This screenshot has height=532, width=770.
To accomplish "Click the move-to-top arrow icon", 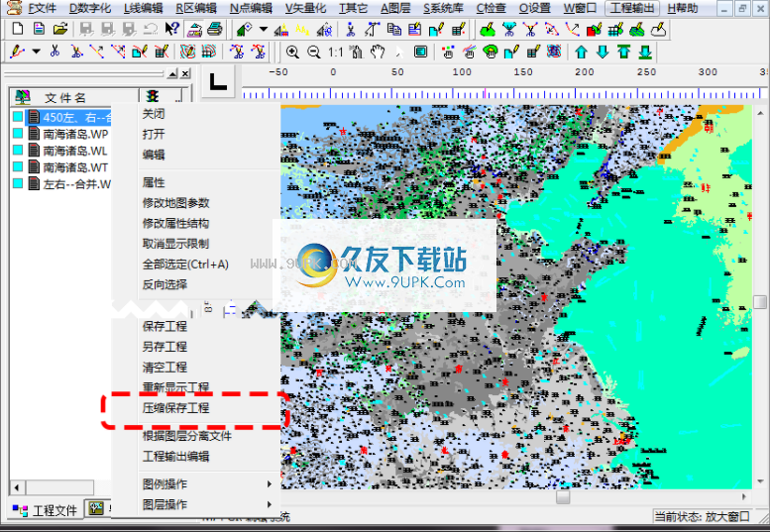I will click(623, 52).
